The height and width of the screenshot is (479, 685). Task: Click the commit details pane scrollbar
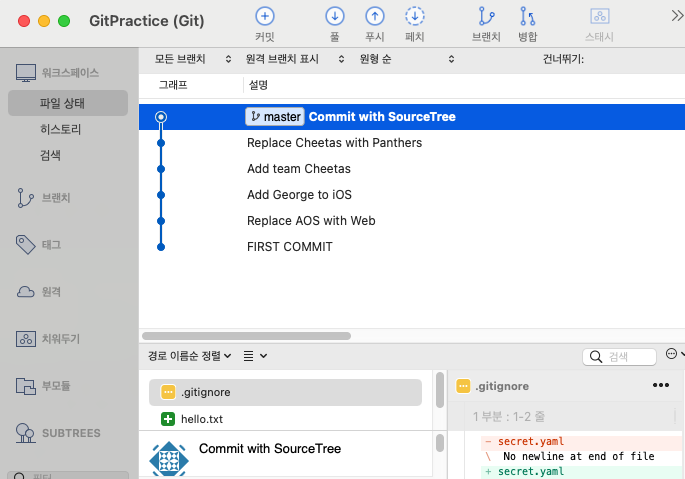[x=440, y=443]
